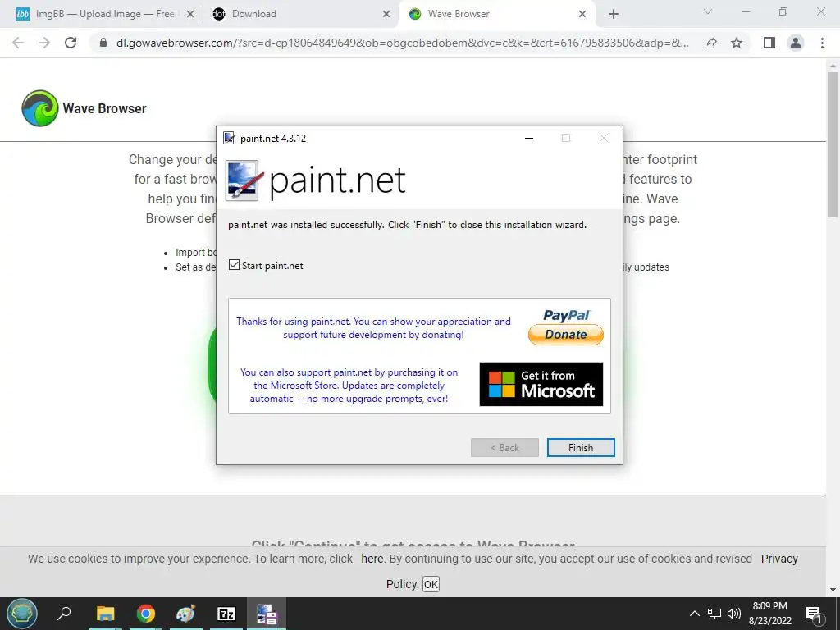Open Chrome tab search dropdown arrow
Viewport: 840px width, 630px height.
[x=708, y=11]
